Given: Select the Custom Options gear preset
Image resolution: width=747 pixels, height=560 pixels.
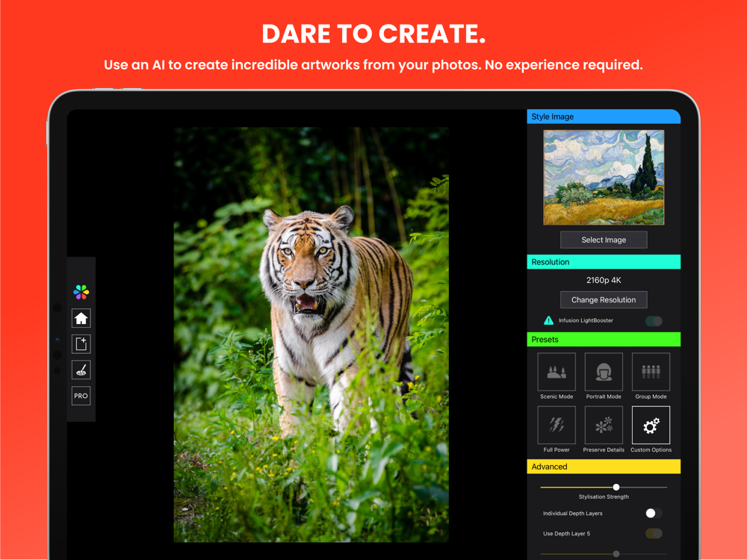Looking at the screenshot, I should coord(651,426).
